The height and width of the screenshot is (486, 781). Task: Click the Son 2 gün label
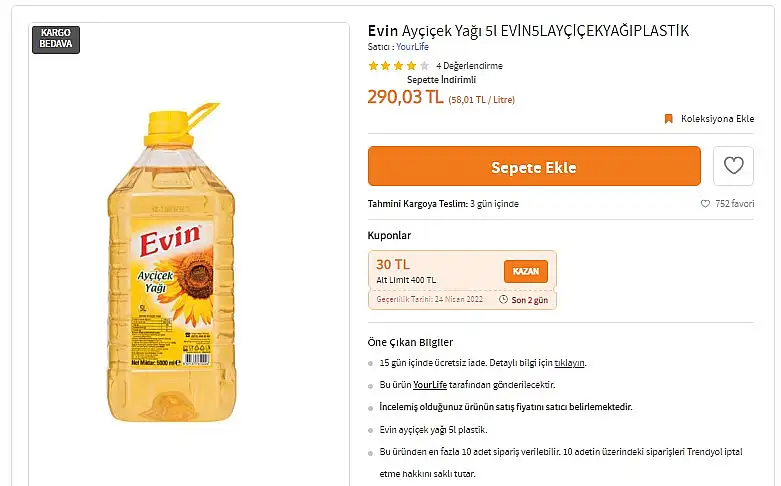[x=529, y=300]
